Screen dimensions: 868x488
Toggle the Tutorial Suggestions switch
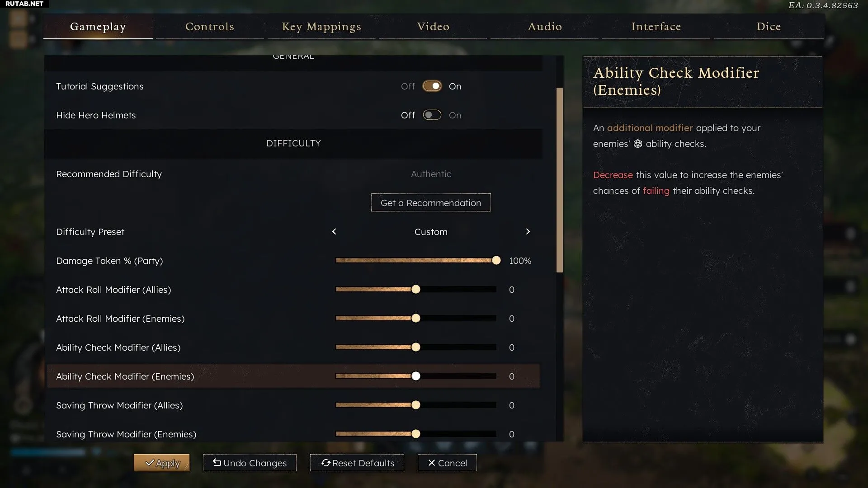432,86
